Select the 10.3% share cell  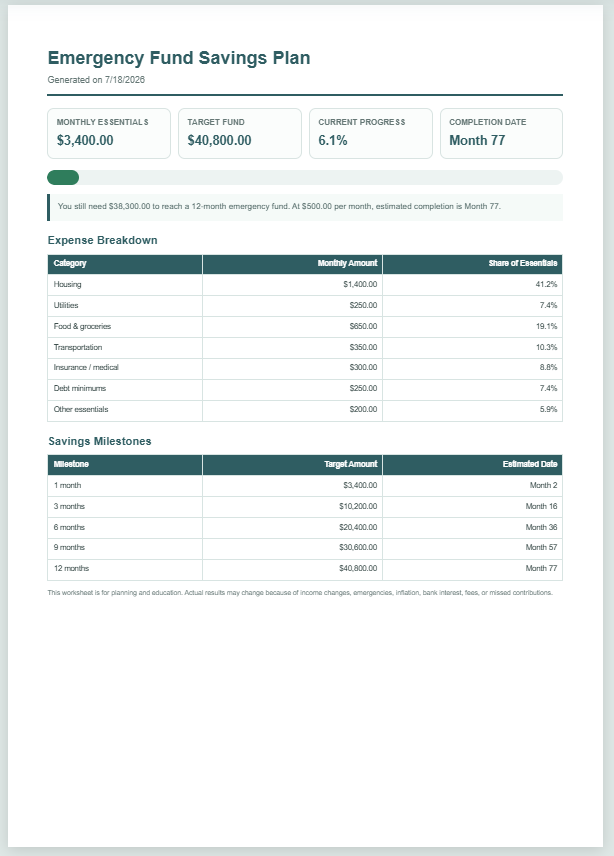(473, 347)
